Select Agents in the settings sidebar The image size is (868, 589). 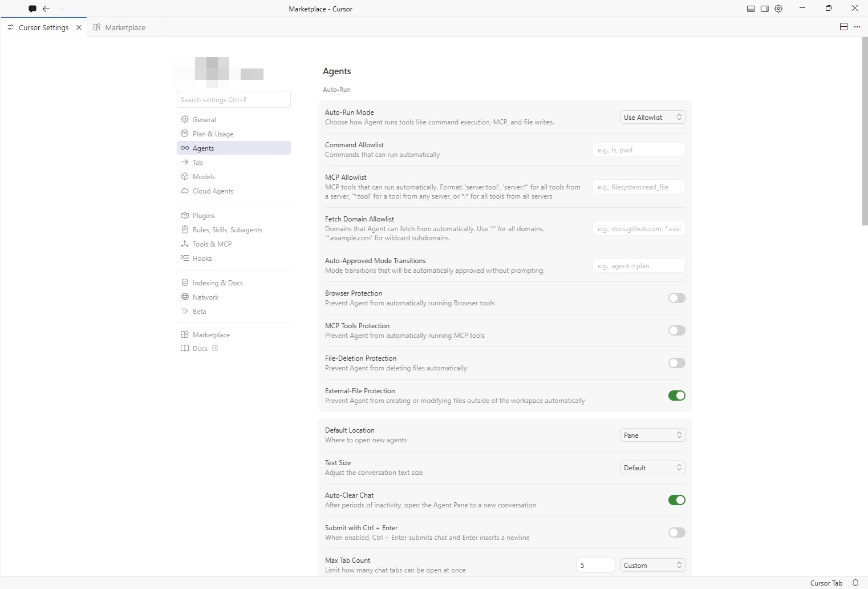pos(234,148)
